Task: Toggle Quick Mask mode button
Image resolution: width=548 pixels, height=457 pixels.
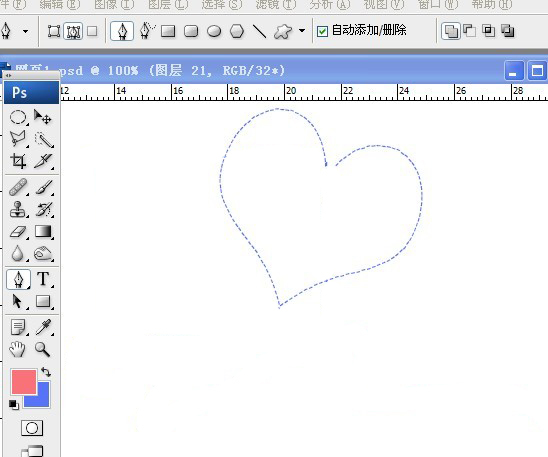Action: [x=32, y=428]
